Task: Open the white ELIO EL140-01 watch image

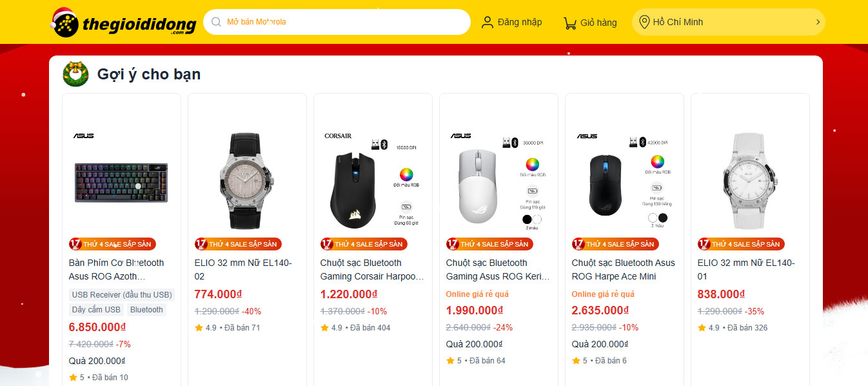Action: coord(750,181)
